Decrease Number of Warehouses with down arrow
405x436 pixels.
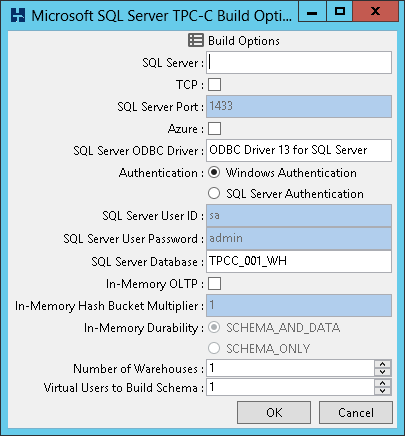pyautogui.click(x=382, y=372)
